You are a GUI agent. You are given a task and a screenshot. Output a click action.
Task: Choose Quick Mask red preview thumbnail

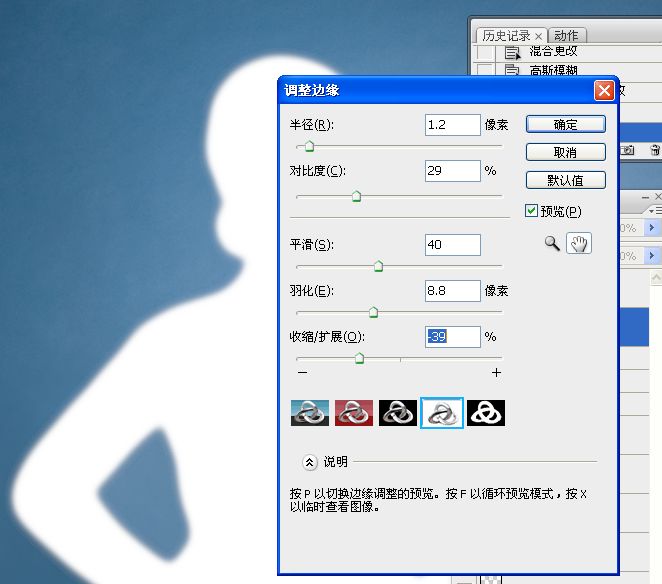354,413
